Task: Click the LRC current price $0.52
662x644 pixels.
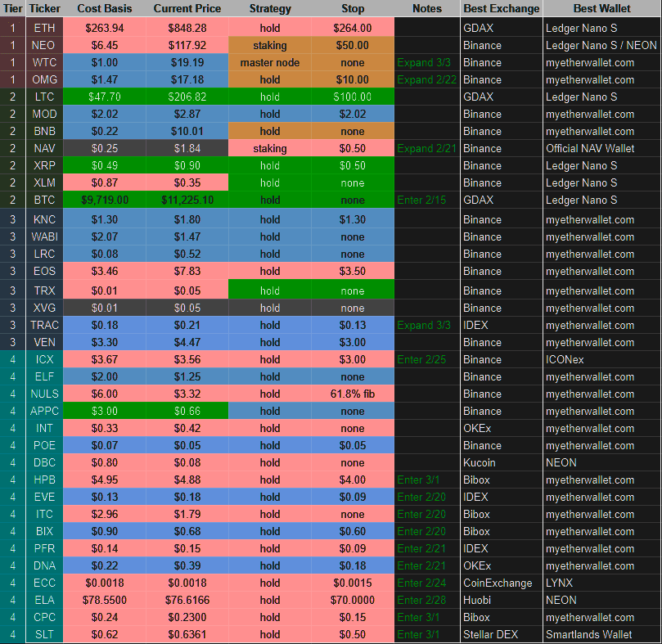Action: 187,254
